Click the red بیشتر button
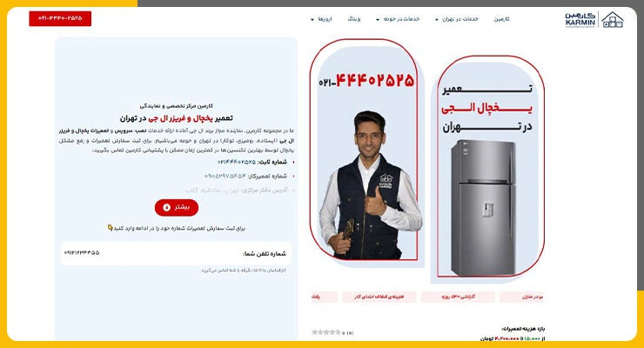Viewport: 644px width, 348px height. tap(177, 208)
